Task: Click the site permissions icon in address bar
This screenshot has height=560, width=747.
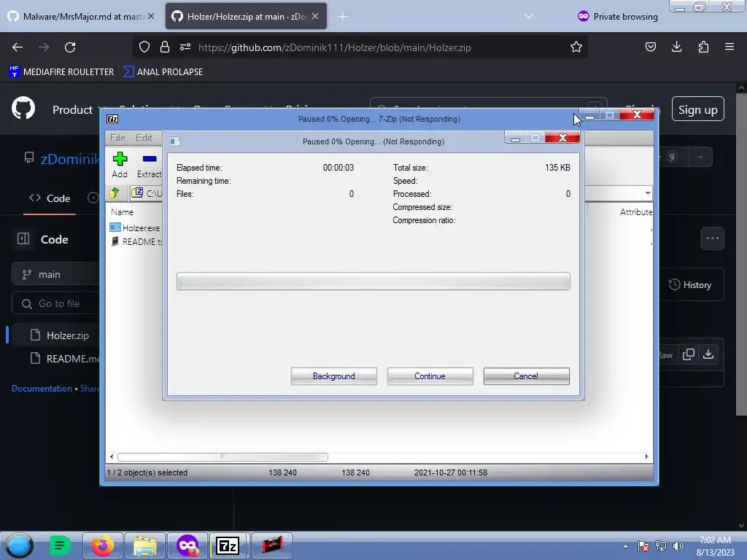Action: (x=185, y=47)
